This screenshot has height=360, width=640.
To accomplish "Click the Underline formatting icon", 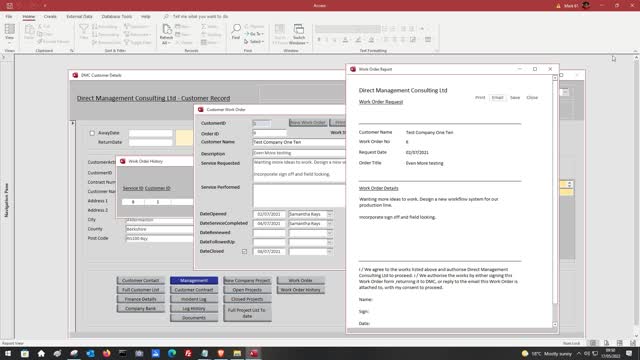I will pos(334,40).
